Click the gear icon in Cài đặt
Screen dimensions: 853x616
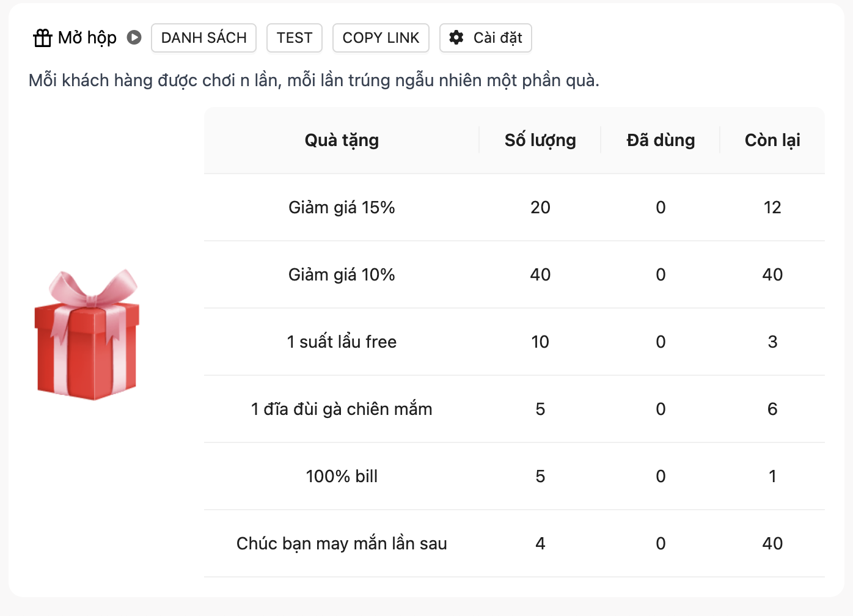pos(456,38)
